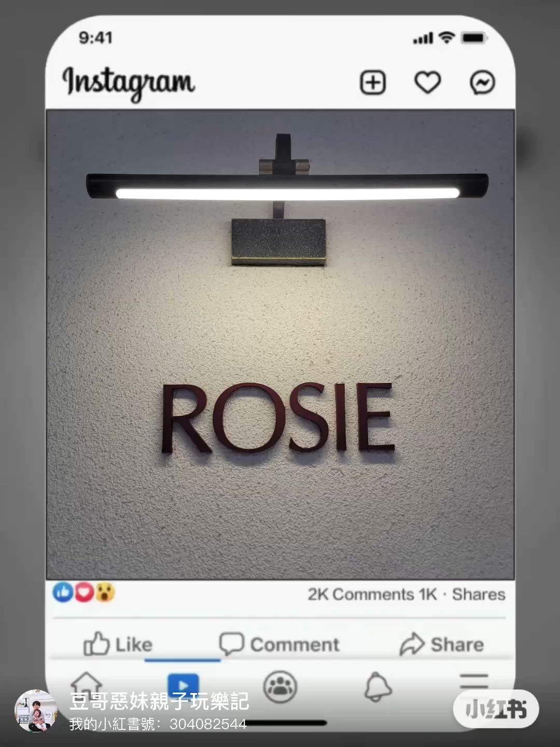Tap the Like button
Viewport: 560px width, 747px height.
click(x=118, y=644)
